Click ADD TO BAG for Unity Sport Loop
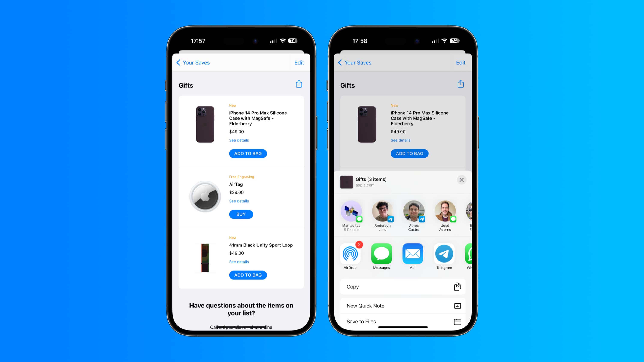The height and width of the screenshot is (362, 644). coord(248,274)
